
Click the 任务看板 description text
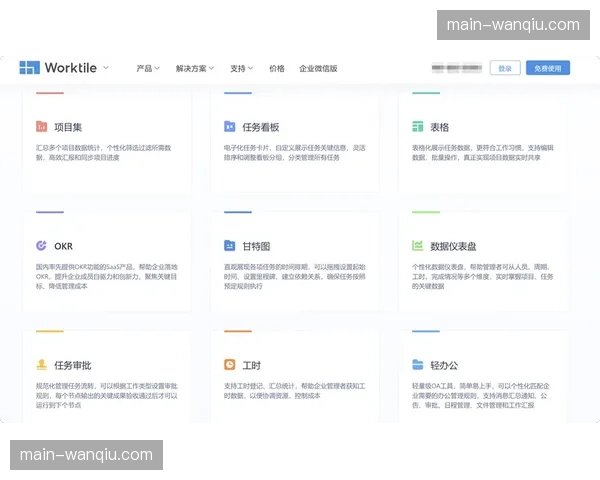point(295,152)
